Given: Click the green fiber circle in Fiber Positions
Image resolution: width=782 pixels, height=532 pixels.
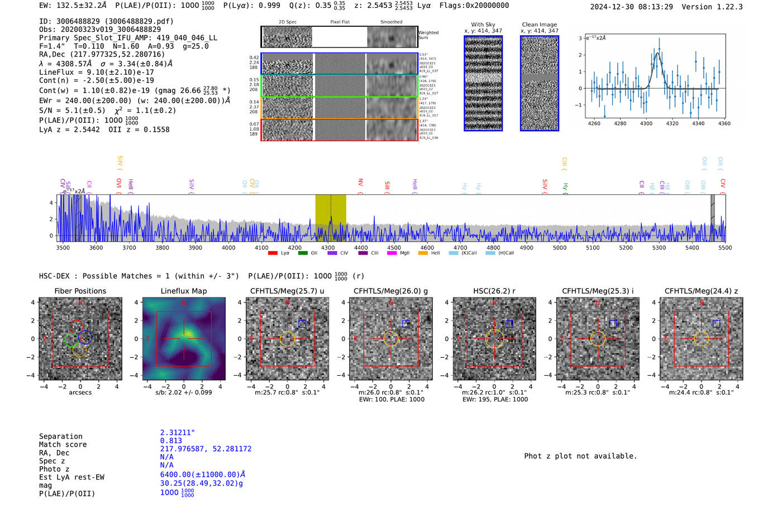Looking at the screenshot, I should 71,339.
